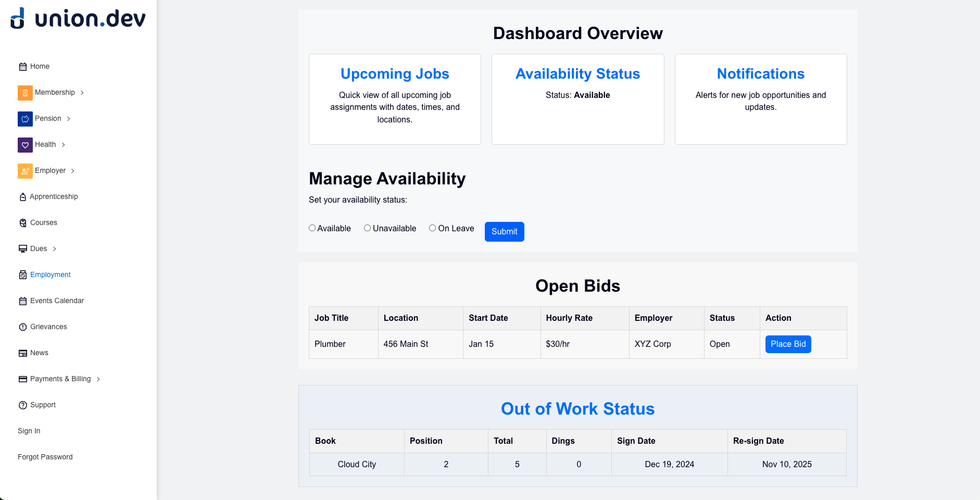
Task: Place a bid on the Plumber job
Action: (x=788, y=344)
